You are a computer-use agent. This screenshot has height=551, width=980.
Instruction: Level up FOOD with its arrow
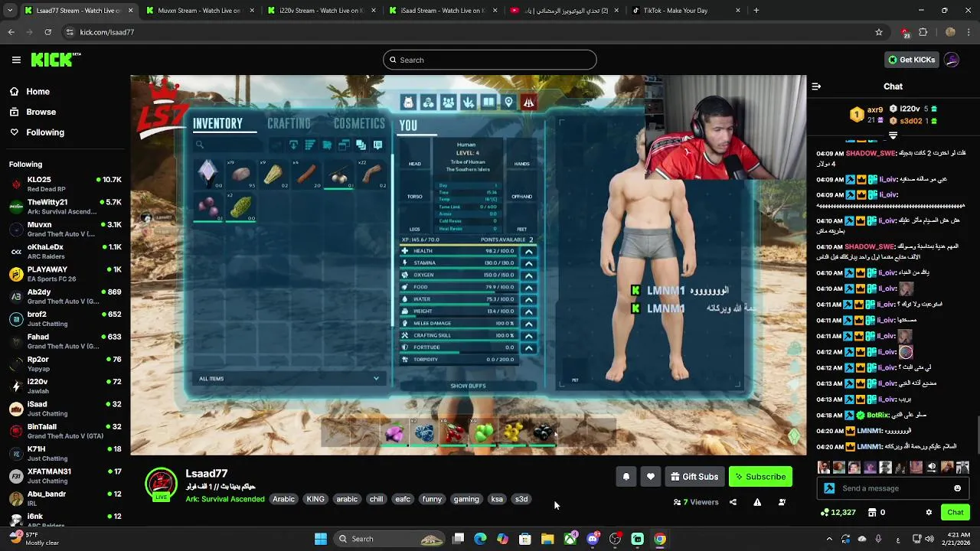(x=528, y=288)
